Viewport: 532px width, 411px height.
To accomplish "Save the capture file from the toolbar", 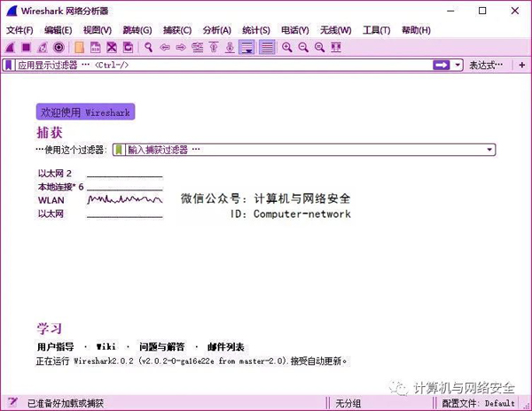I will tap(96, 47).
